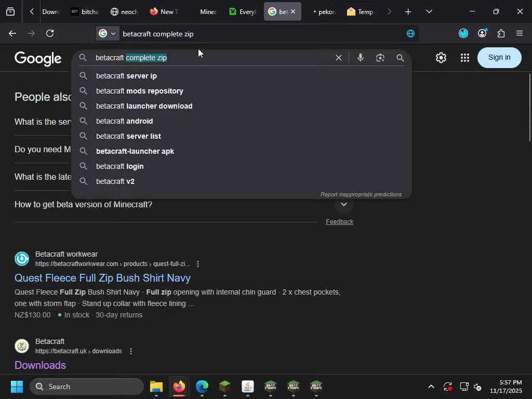Open the blue circular extension icon in toolbar

pos(463,33)
